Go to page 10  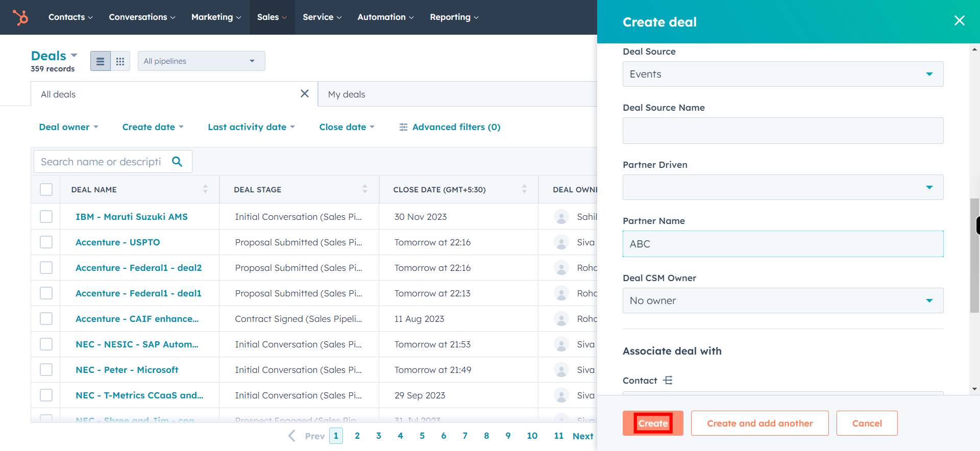pos(532,436)
